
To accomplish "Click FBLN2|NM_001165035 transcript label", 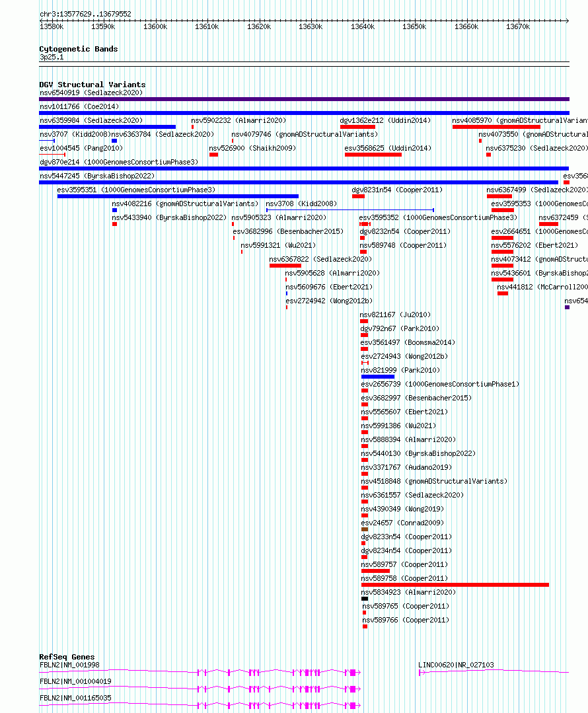I will click(x=75, y=698).
